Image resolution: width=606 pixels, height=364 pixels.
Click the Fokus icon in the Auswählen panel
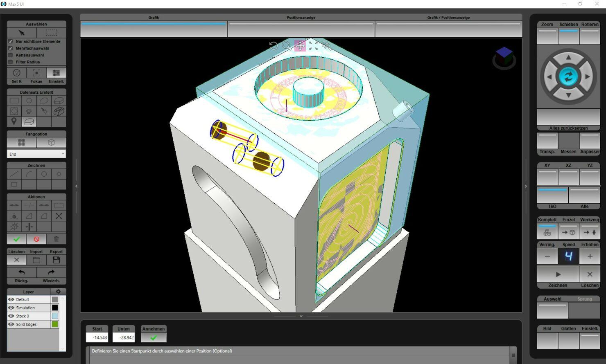(36, 73)
